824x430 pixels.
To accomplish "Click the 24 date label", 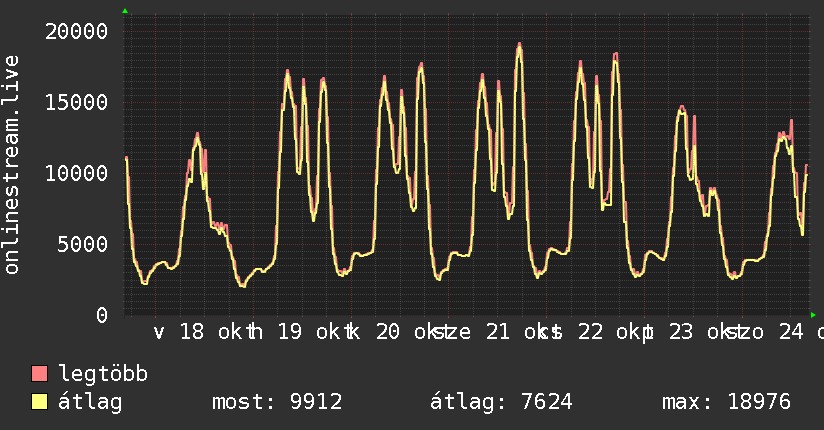I will tap(791, 332).
